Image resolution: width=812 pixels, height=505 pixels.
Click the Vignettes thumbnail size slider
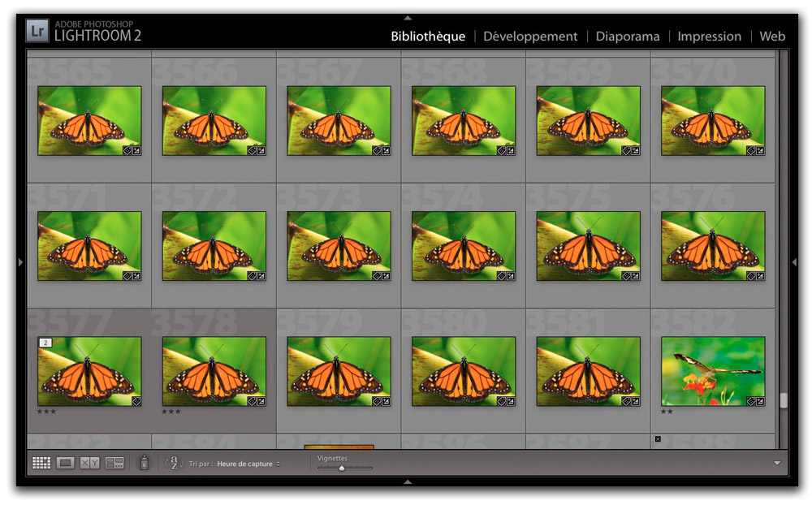click(x=345, y=468)
